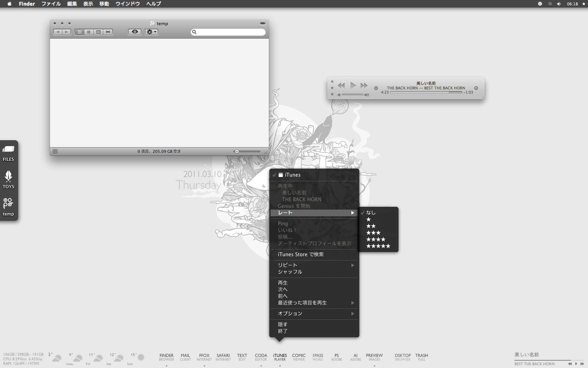Switch Finder to column view

click(98, 32)
